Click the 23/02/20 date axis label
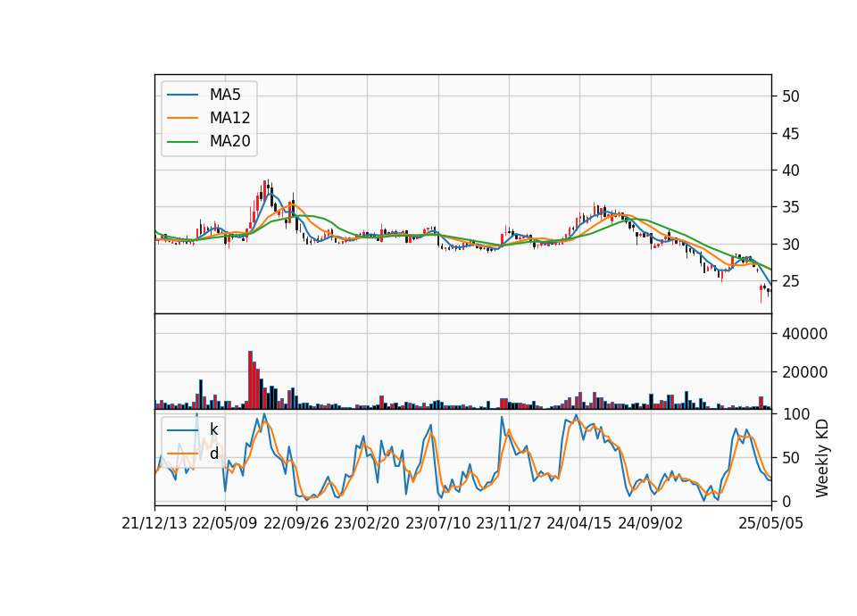Screen dimensions: 857x616 tap(367, 524)
